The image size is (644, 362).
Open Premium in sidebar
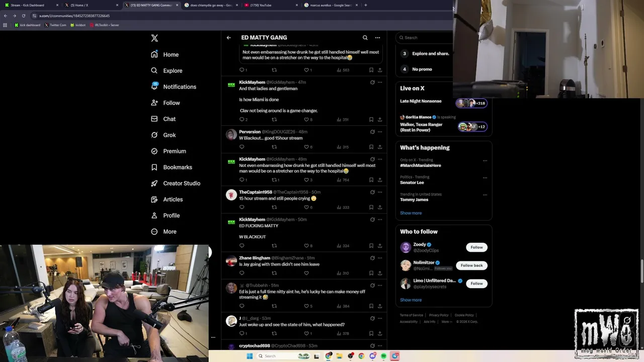pos(168,151)
